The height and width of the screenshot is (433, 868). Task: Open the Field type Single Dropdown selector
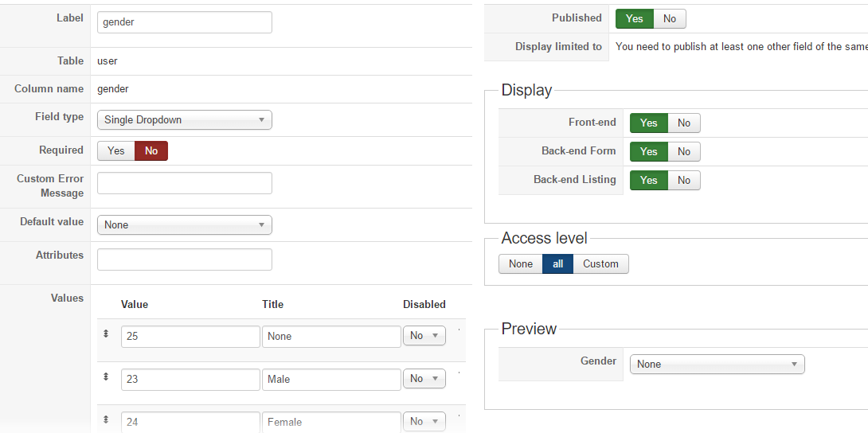[184, 120]
